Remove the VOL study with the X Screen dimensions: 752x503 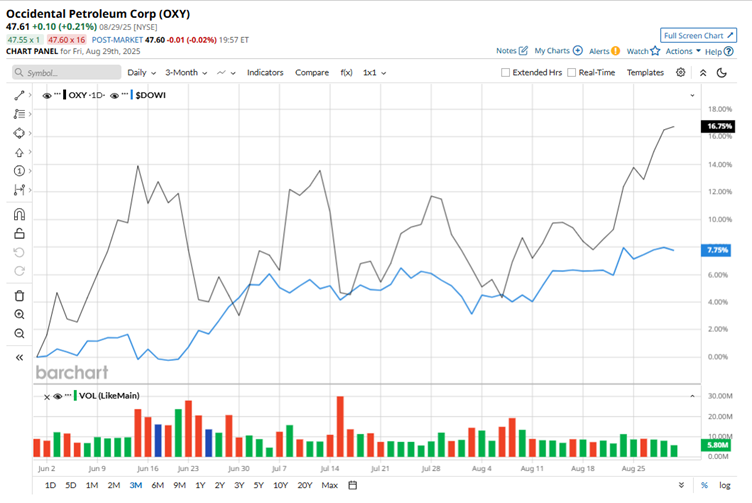[x=47, y=397]
